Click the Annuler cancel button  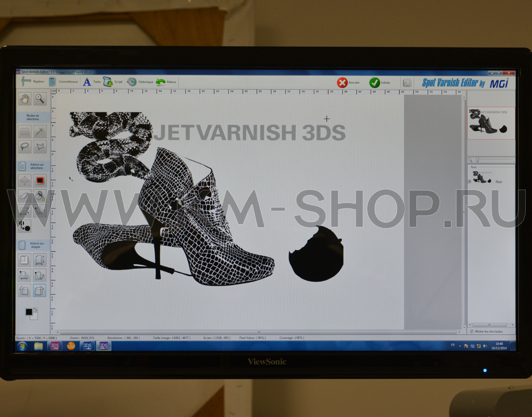pyautogui.click(x=348, y=82)
